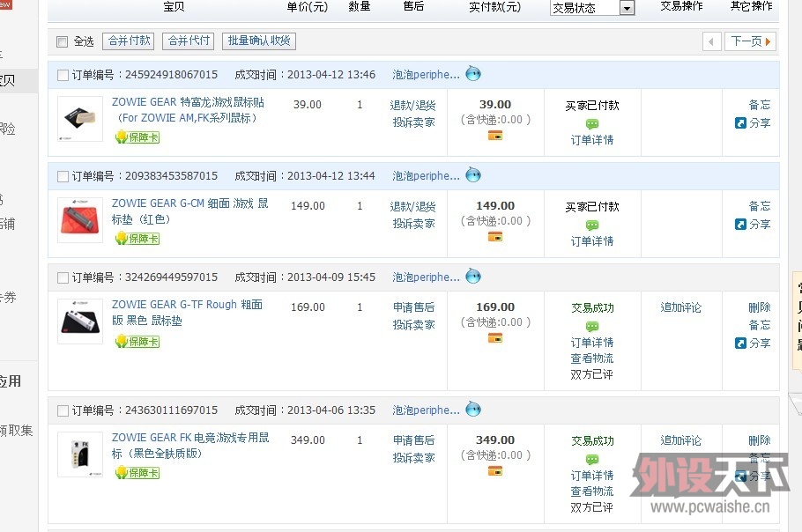Click 投诉卖家 for the 149.00 order

tap(414, 224)
